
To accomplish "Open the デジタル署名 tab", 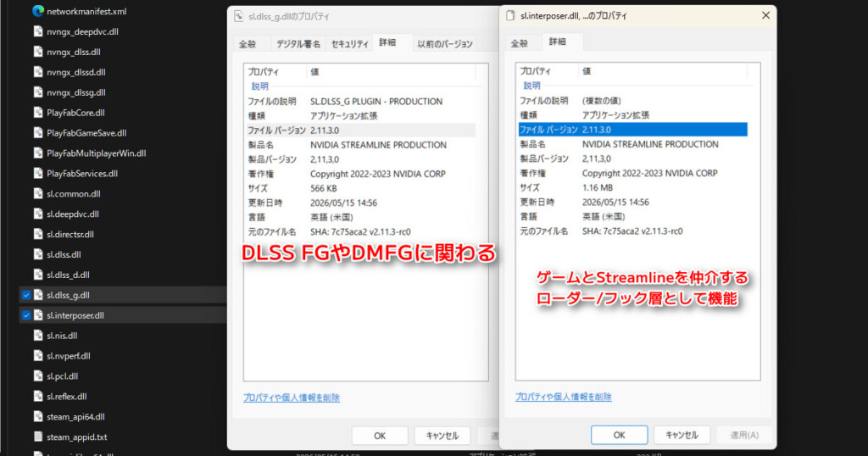I will (x=298, y=44).
